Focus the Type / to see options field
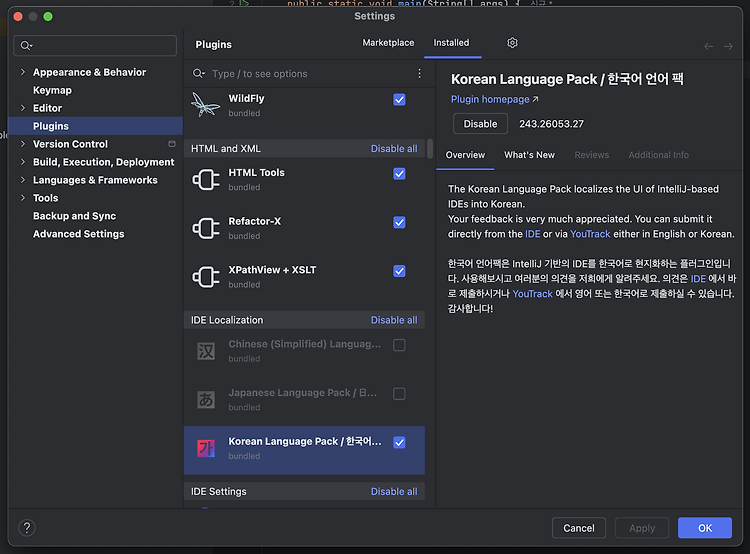750x554 pixels. tap(311, 74)
